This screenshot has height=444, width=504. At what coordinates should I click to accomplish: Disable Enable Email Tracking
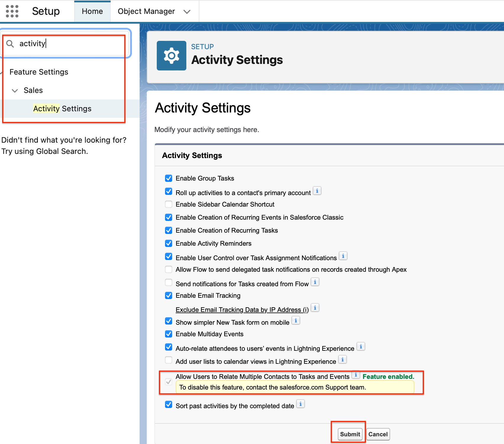point(168,295)
